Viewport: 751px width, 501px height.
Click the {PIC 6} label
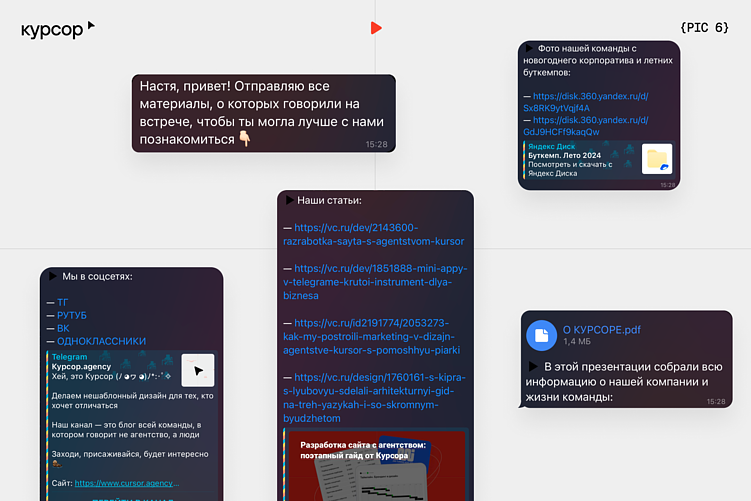click(704, 28)
